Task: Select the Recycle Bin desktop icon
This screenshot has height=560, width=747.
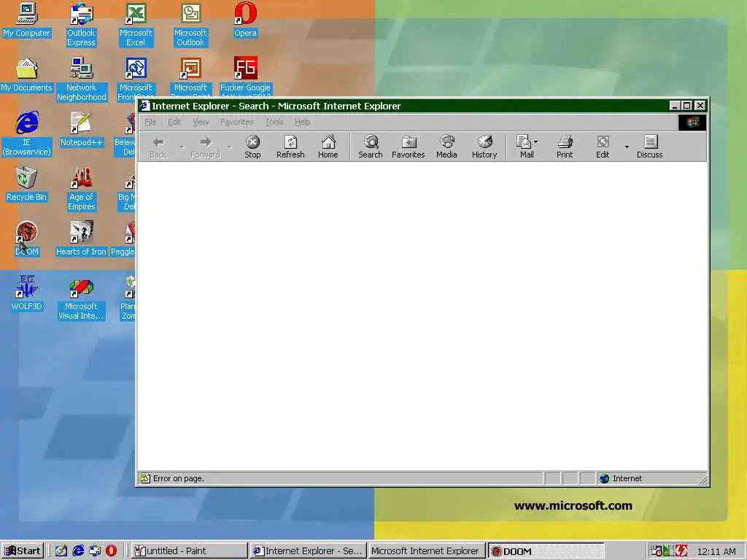Action: 26,184
